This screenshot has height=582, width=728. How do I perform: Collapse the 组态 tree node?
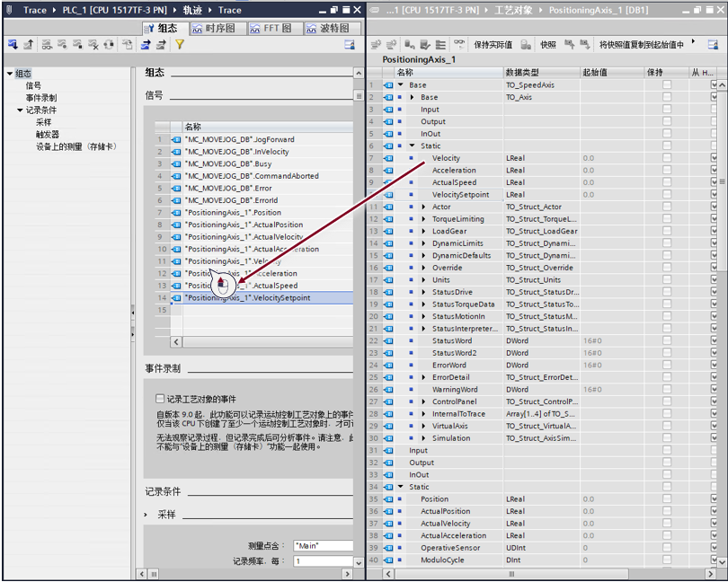click(x=10, y=74)
